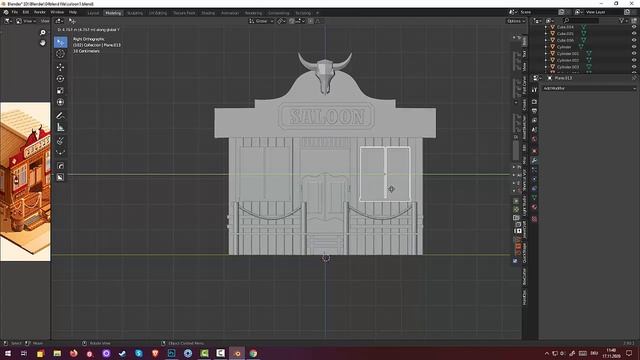
Task: Expand Cube.034 tree row
Action: click(546, 27)
